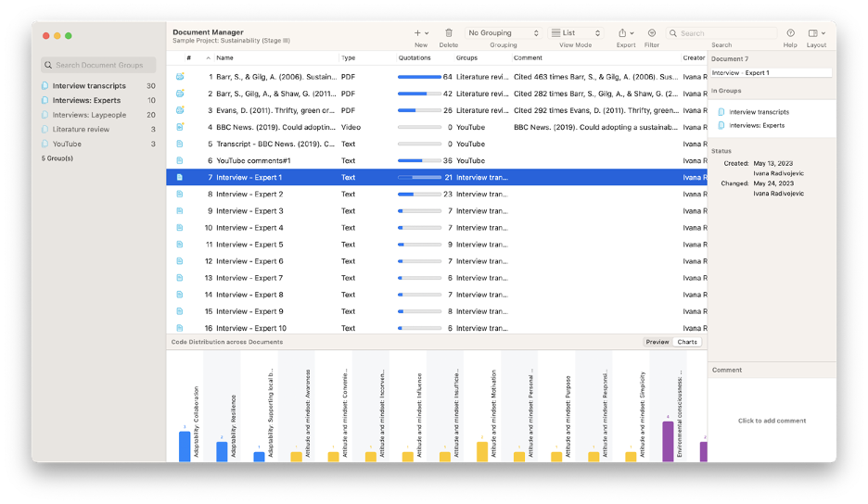
Task: Click the yellow Attitude and mindset: Motivation bar
Action: pyautogui.click(x=482, y=451)
